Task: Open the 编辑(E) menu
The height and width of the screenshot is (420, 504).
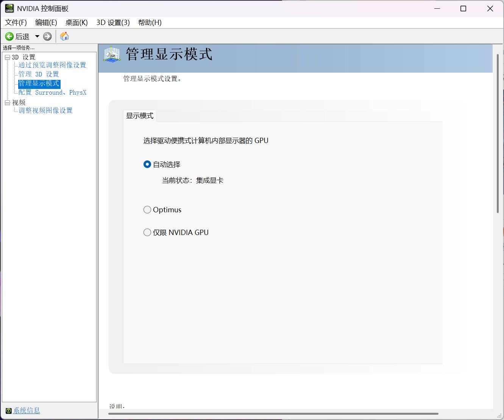Action: click(x=46, y=23)
